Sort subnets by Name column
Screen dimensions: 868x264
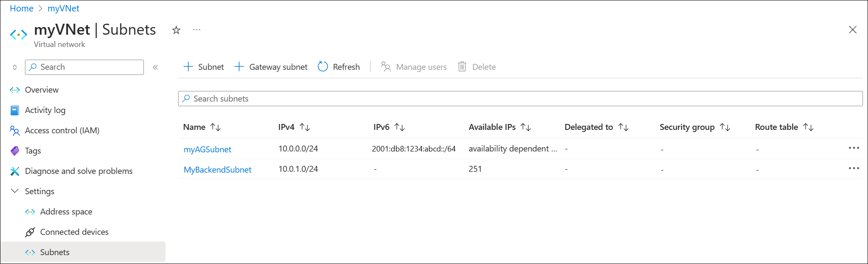[215, 127]
